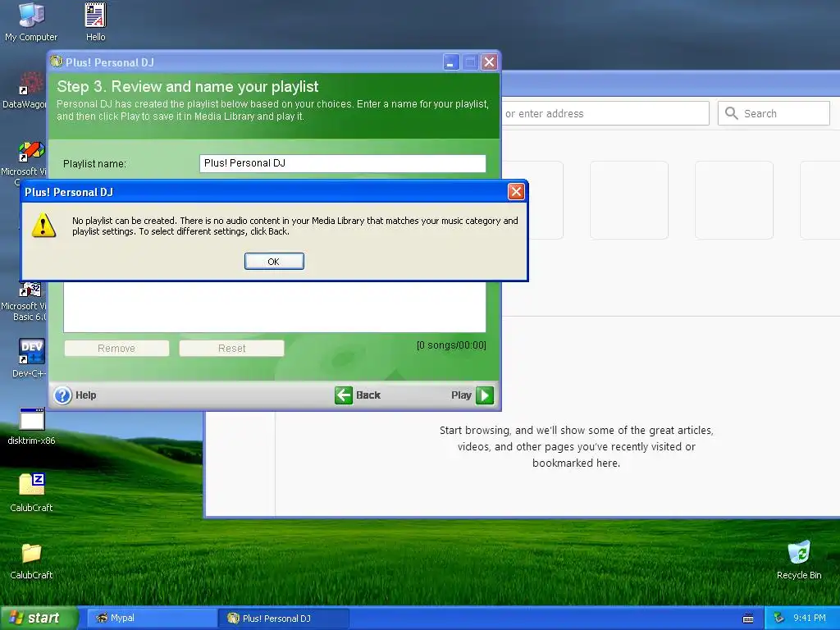Click the green Back arrow icon
Image resolution: width=840 pixels, height=630 pixels.
coord(344,395)
